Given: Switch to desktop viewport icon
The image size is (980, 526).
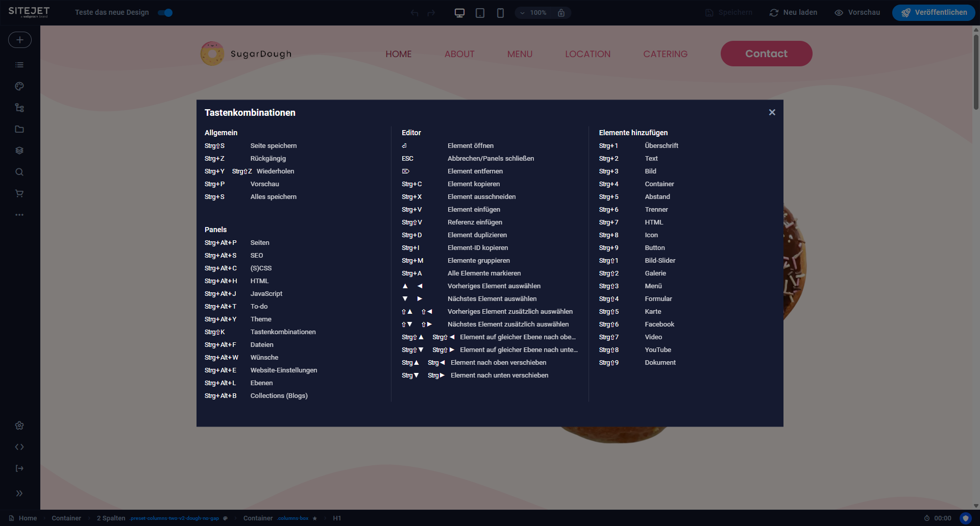Looking at the screenshot, I should [x=459, y=13].
